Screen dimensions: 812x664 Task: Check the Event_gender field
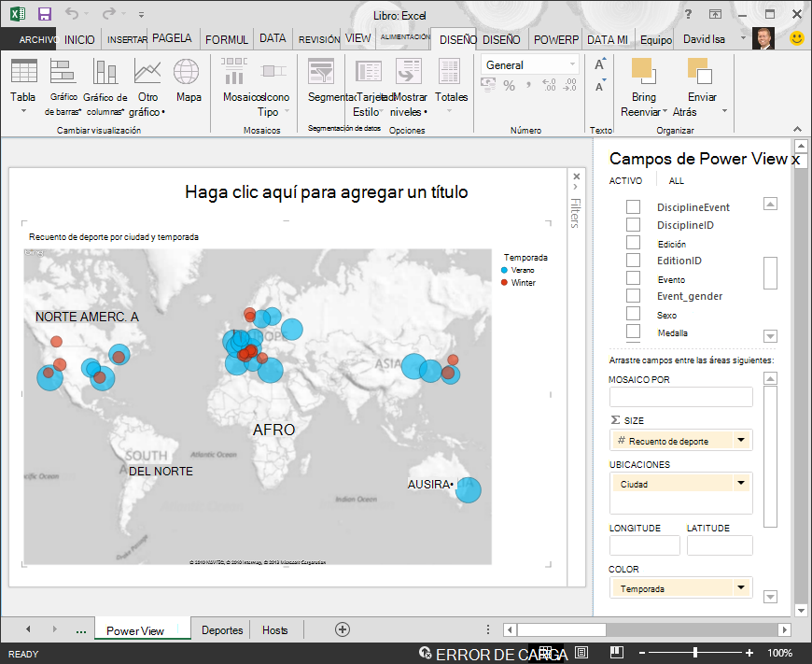point(633,295)
